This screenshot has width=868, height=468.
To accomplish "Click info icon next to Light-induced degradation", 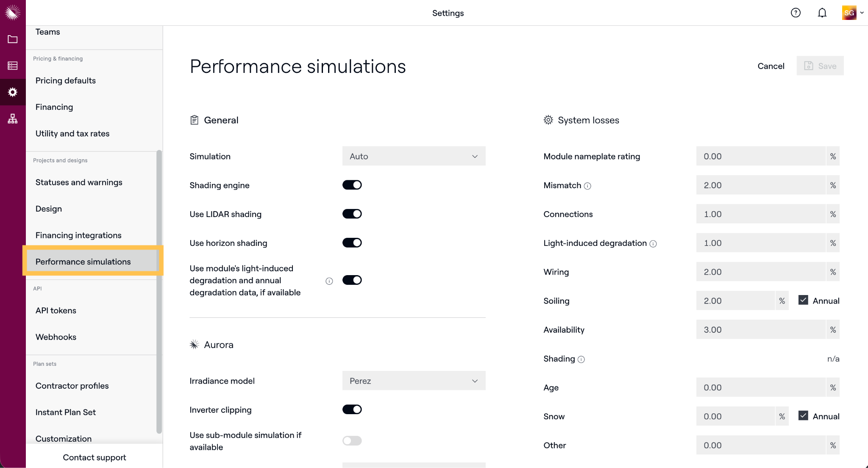I will click(653, 244).
